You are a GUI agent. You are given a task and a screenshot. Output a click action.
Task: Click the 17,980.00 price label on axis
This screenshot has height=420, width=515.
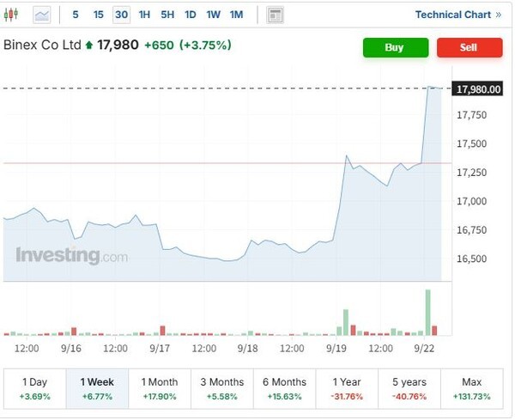click(478, 89)
